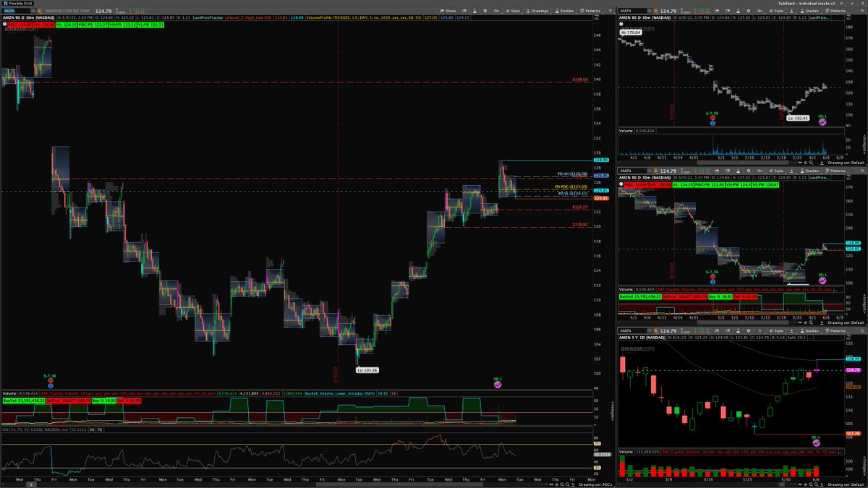Viewport: 868px width, 488px height.
Task: Click Share button in main chart toolbar
Action: 448,11
